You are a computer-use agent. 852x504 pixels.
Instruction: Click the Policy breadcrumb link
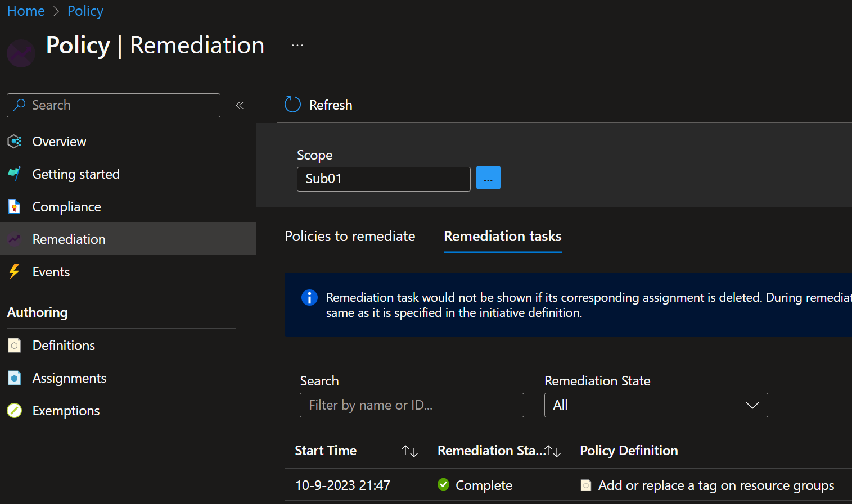coord(85,11)
